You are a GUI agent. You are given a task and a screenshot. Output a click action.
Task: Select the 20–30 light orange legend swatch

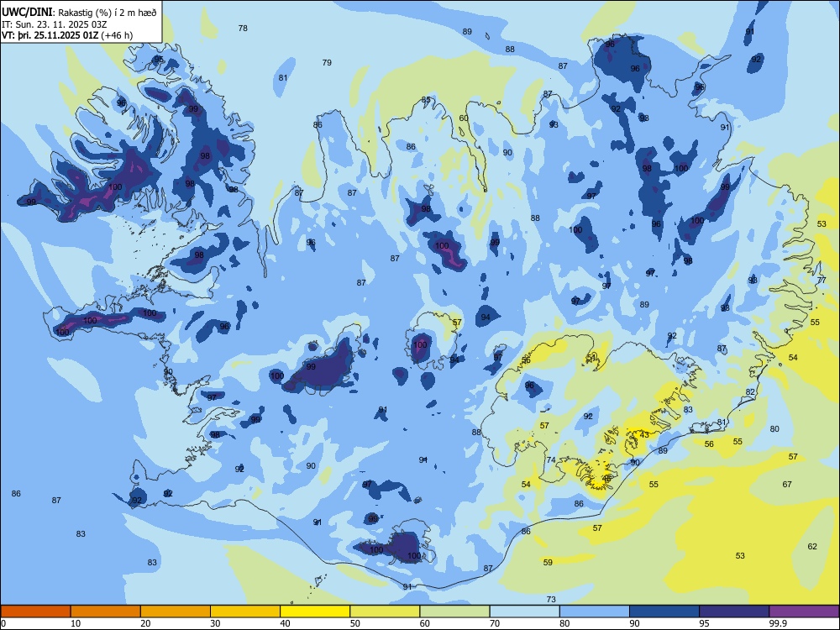[x=176, y=612]
